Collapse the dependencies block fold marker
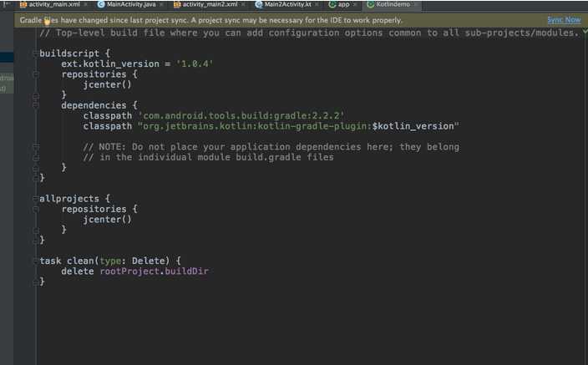This screenshot has width=588, height=365. [x=36, y=105]
